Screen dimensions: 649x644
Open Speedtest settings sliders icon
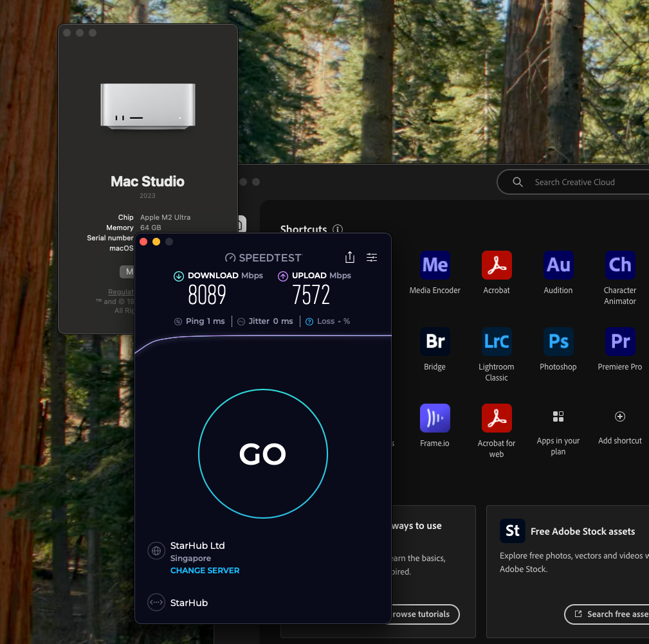click(372, 258)
